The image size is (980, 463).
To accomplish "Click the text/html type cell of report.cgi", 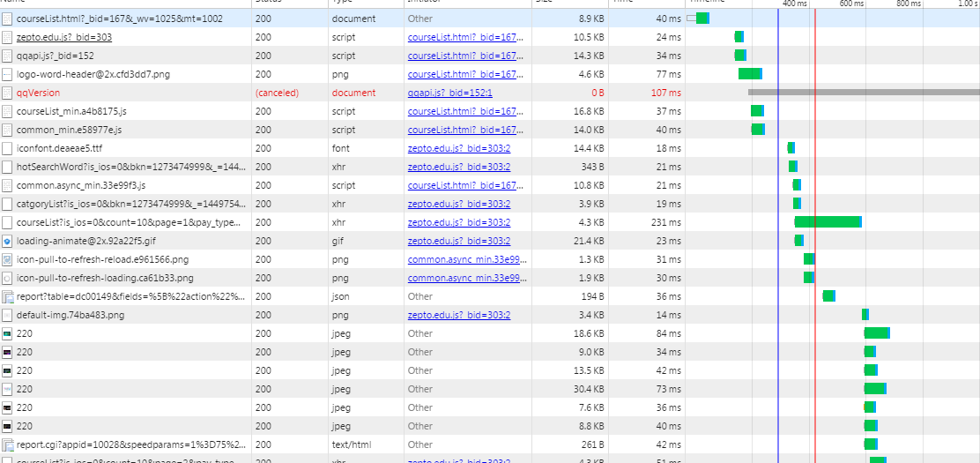I will (x=352, y=444).
